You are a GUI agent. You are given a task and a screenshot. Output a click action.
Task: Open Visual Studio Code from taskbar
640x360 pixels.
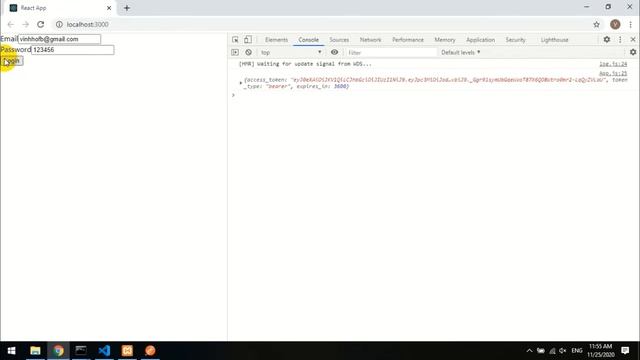click(x=104, y=351)
